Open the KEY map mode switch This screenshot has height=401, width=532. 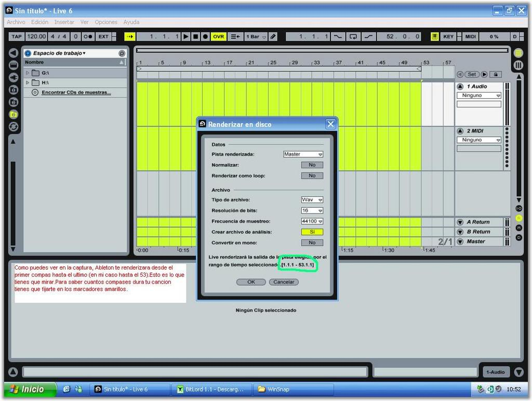coord(448,36)
